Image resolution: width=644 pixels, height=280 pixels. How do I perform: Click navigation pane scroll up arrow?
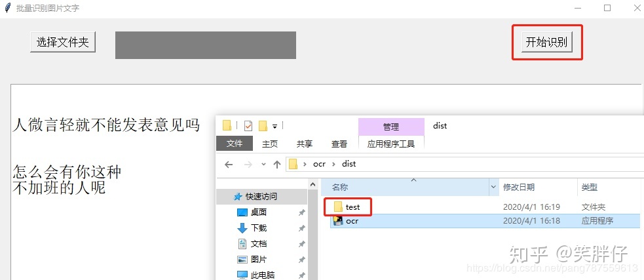[x=313, y=185]
